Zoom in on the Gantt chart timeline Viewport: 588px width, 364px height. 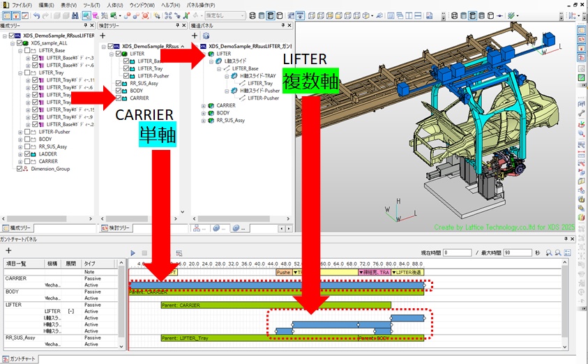click(x=550, y=252)
